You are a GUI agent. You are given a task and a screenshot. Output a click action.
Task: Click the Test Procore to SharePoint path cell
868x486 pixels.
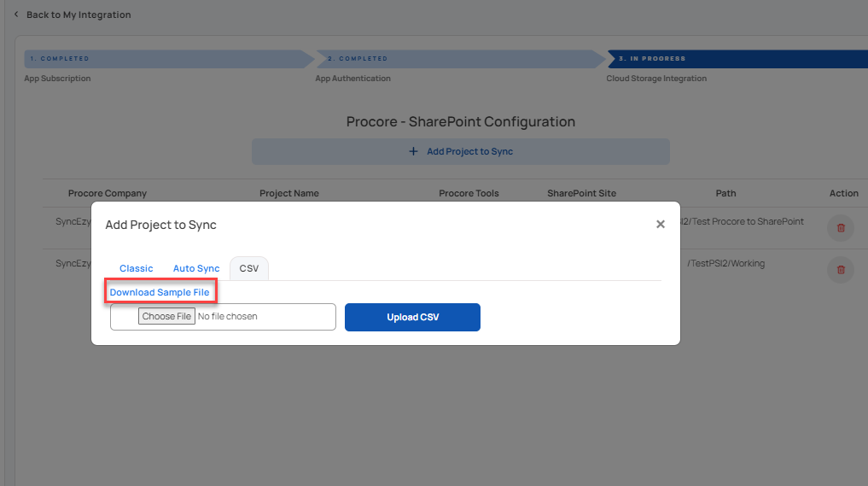742,222
